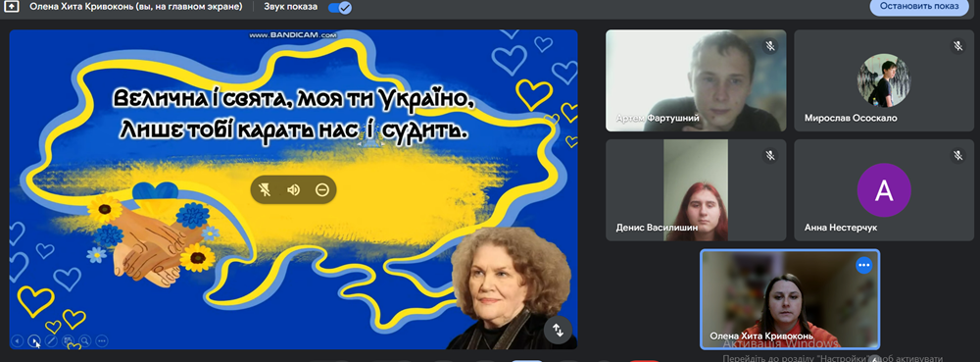
Task: Click the Остановить показ button
Action: [x=919, y=6]
